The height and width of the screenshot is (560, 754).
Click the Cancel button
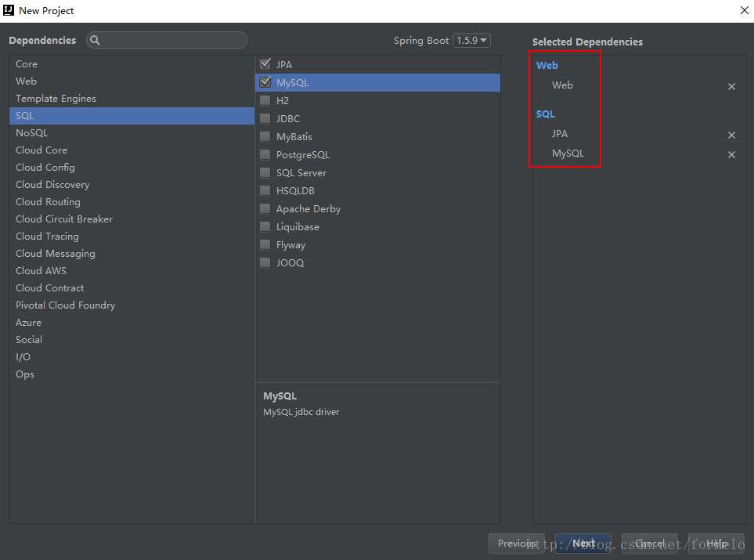click(x=650, y=544)
